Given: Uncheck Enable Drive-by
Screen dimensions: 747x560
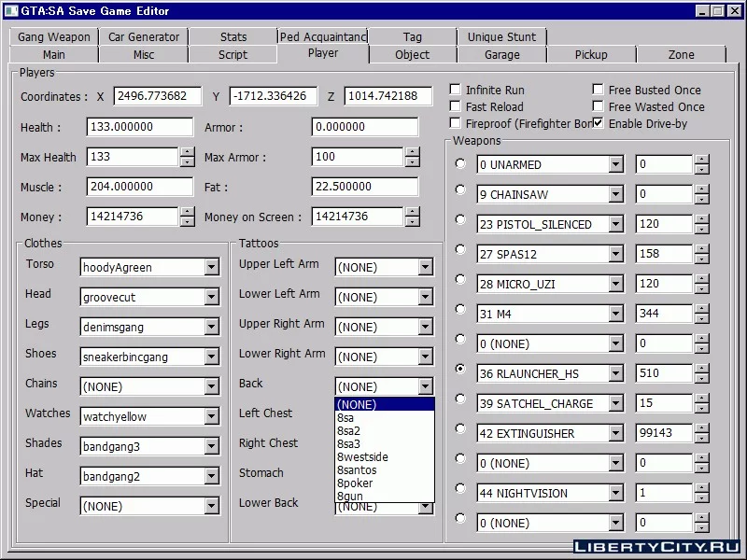Looking at the screenshot, I should [x=598, y=123].
